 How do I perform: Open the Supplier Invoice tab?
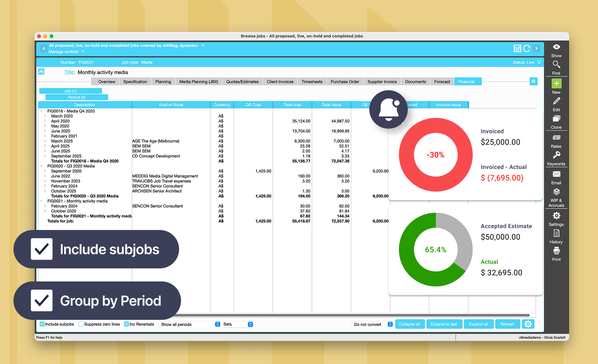382,82
